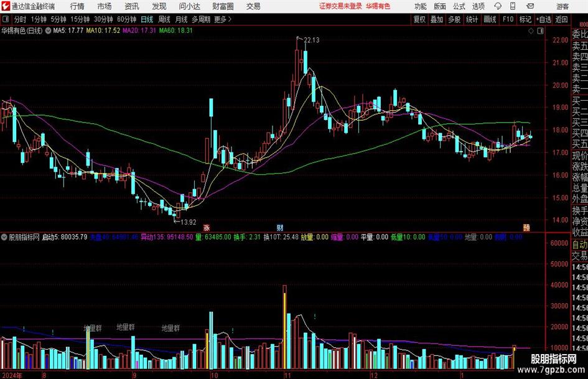Open the 财富圈 menu

click(x=223, y=6)
